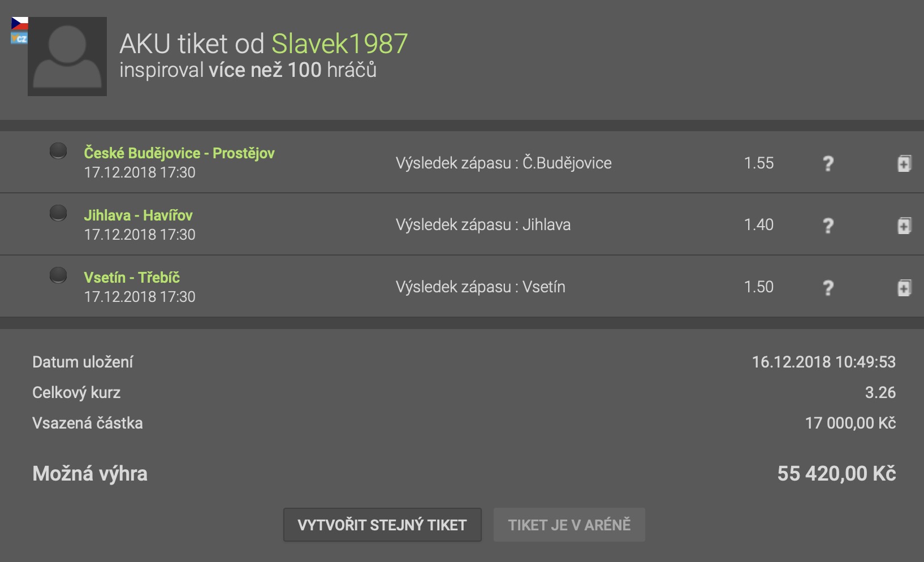Viewport: 924px width, 562px height.
Task: Click the possible win amount 55 420,00 Kč
Action: click(x=836, y=473)
